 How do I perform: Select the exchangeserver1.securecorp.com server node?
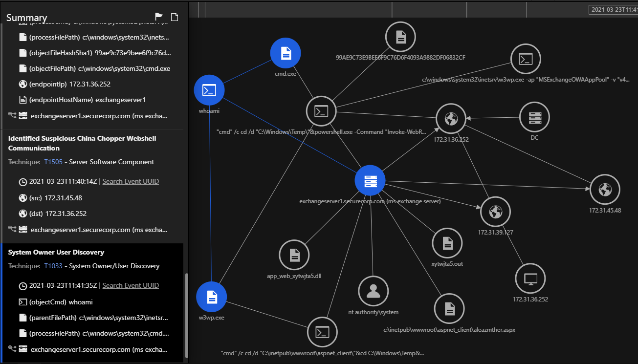(370, 181)
